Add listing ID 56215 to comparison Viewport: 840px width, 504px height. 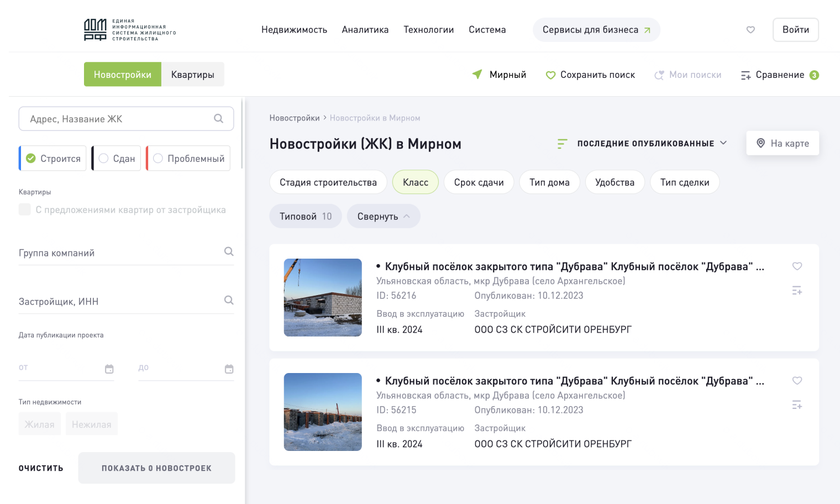797,405
